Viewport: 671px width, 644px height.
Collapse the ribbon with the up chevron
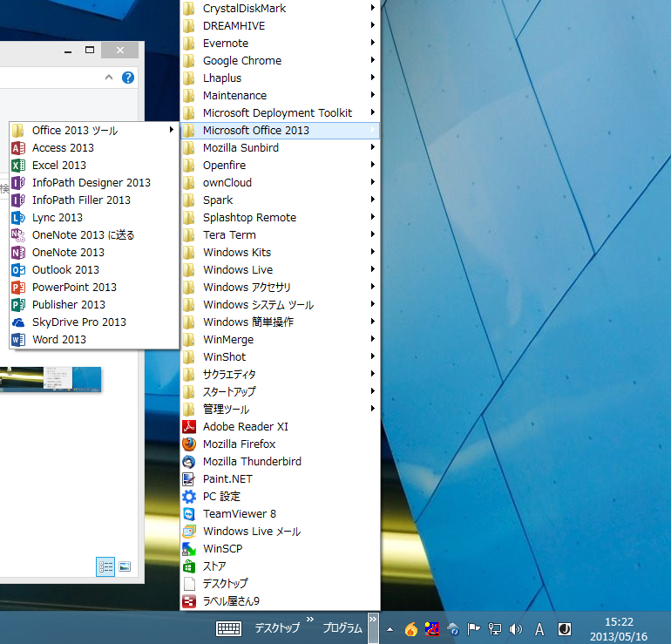[109, 78]
